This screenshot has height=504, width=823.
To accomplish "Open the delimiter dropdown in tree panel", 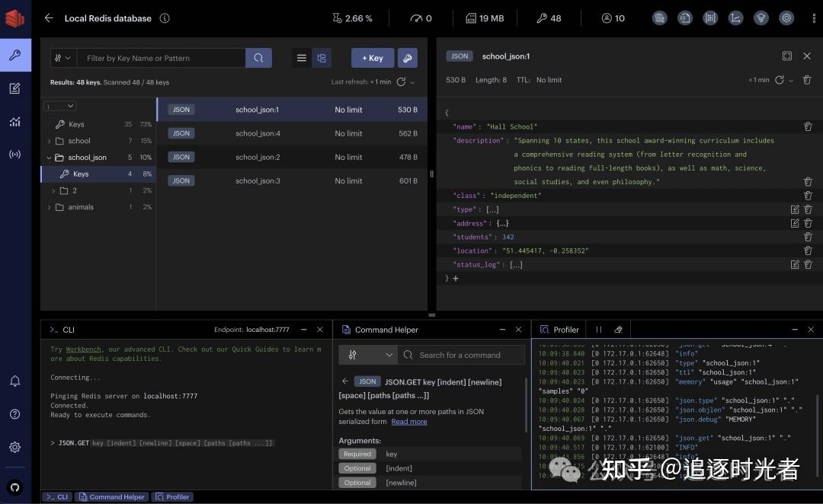I will [x=59, y=106].
